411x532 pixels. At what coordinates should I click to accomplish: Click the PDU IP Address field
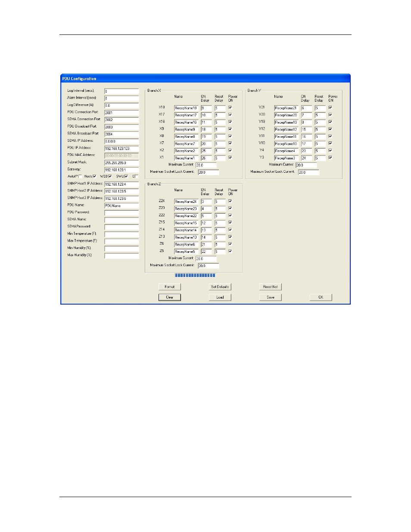point(121,149)
